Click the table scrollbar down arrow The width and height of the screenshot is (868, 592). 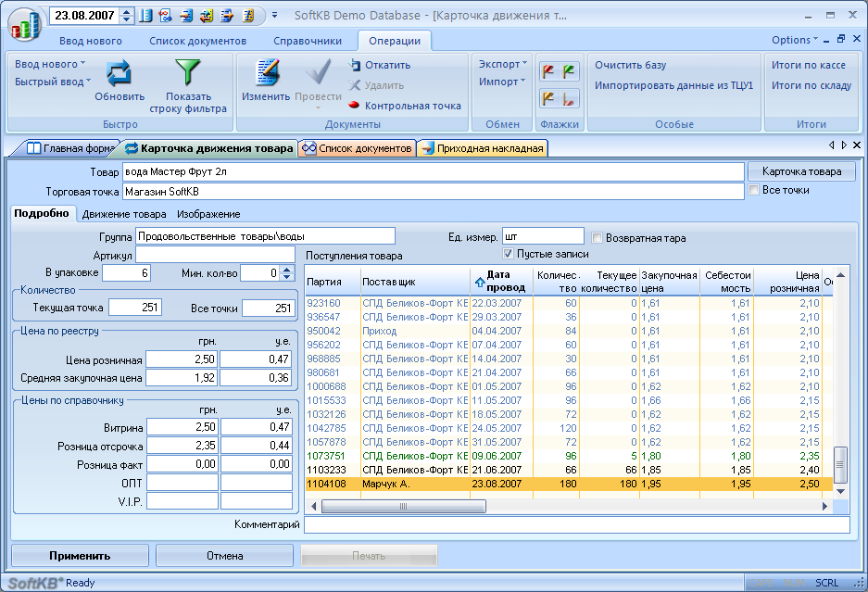[840, 491]
